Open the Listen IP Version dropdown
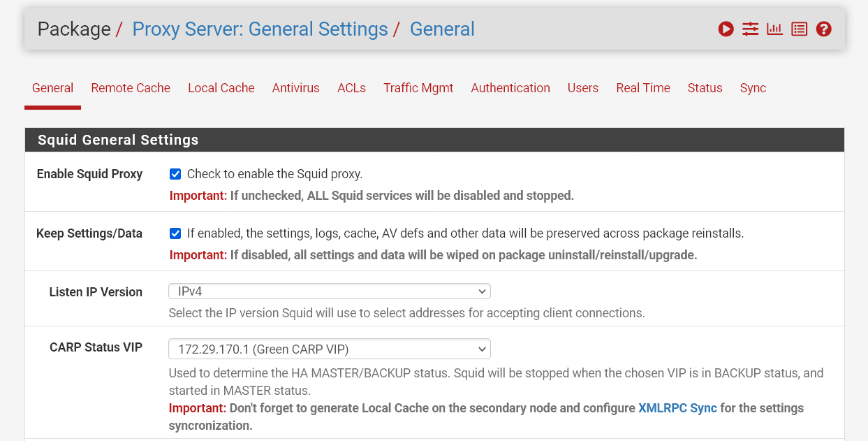The image size is (868, 441). [x=329, y=291]
